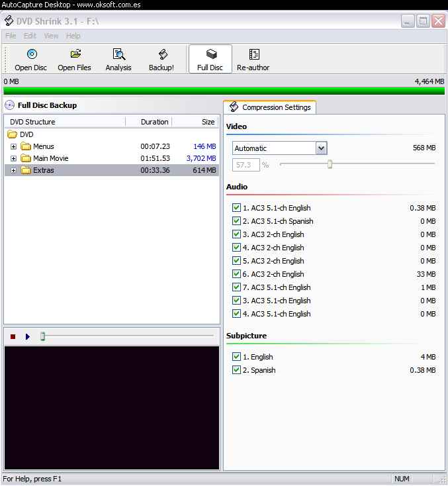The height and width of the screenshot is (486, 448).
Task: Select the Menus duration 00:07.23
Action: click(156, 146)
